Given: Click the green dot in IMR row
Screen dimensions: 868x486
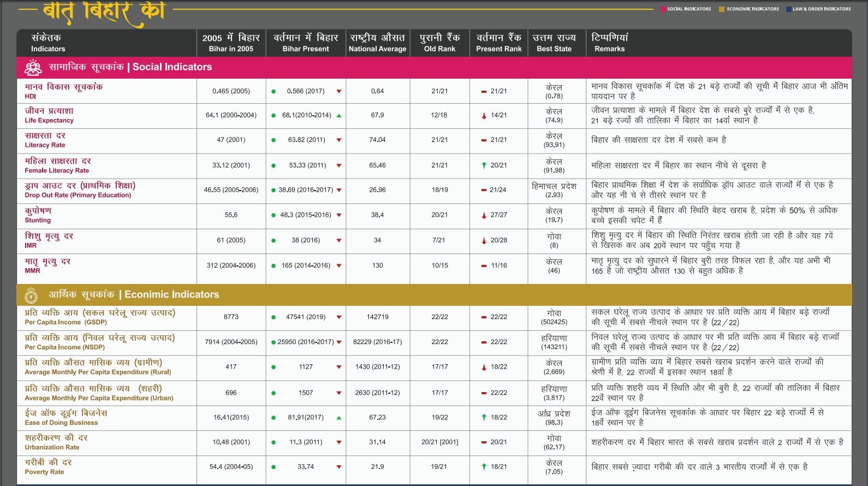Looking at the screenshot, I should click(274, 240).
